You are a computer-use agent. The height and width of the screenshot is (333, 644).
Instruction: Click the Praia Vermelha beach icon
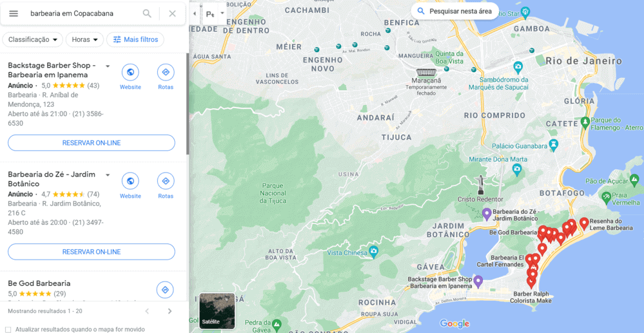[606, 197]
